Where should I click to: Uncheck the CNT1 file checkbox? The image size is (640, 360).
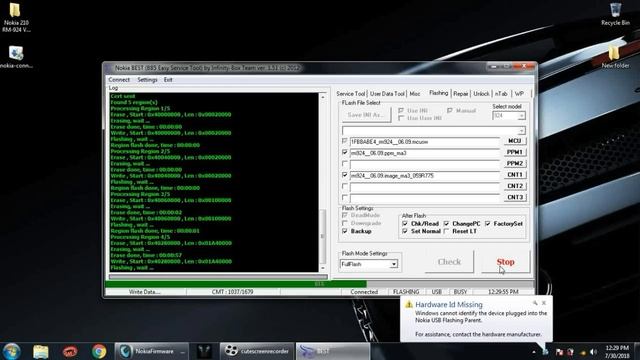pyautogui.click(x=345, y=175)
